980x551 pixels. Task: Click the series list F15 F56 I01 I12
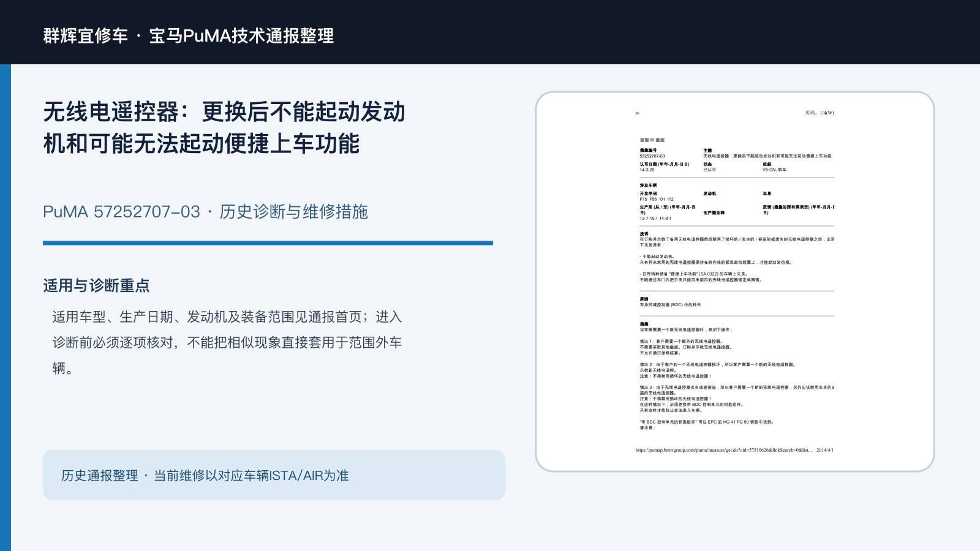pyautogui.click(x=657, y=199)
